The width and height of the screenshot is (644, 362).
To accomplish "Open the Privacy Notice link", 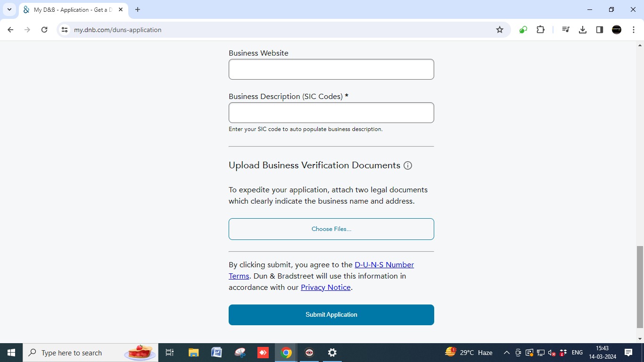I will click(325, 287).
